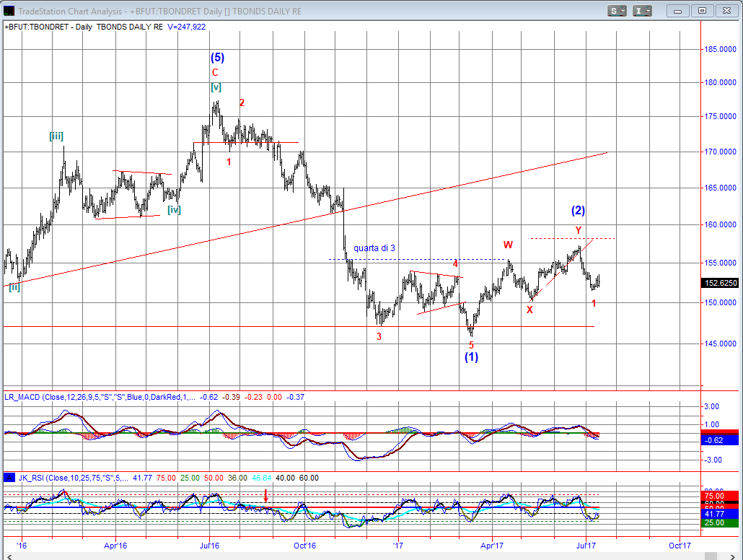The image size is (743, 560).
Task: Select the blue (5) wave label
Action: tap(217, 58)
